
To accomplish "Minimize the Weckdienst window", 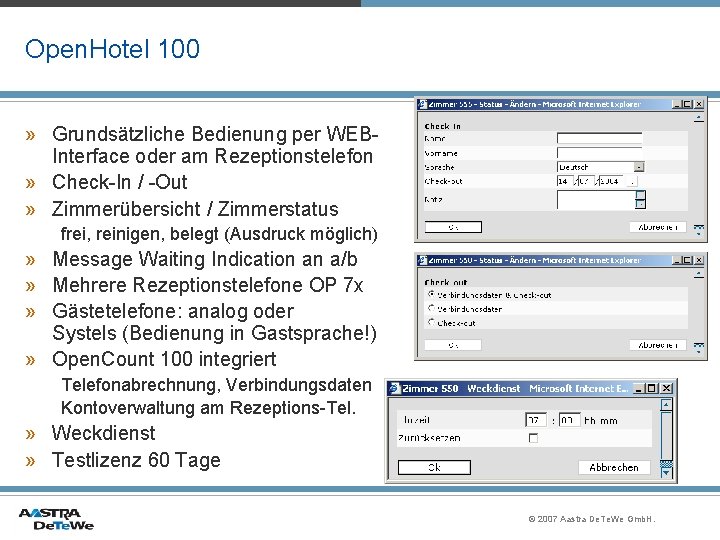I will [639, 388].
